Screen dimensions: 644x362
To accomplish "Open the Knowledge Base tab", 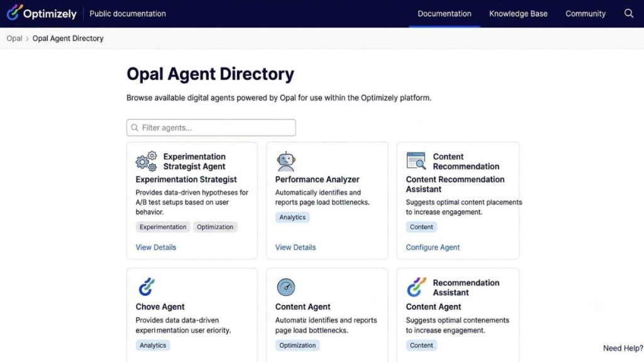I will coord(518,14).
